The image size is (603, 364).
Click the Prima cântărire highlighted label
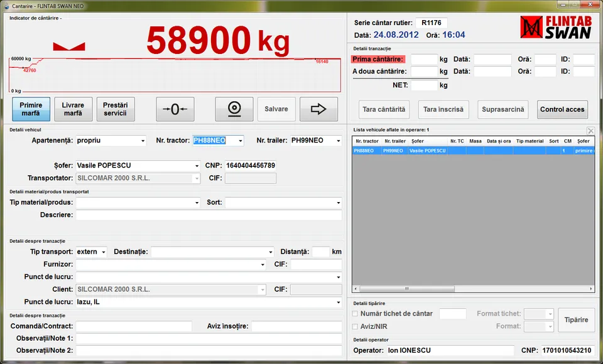pos(378,59)
